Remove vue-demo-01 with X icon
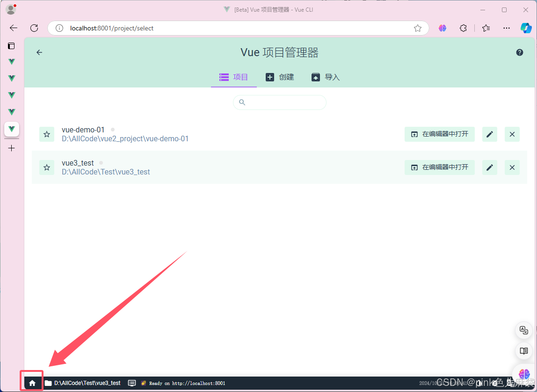Screen dimensions: 537x392 (x=512, y=134)
